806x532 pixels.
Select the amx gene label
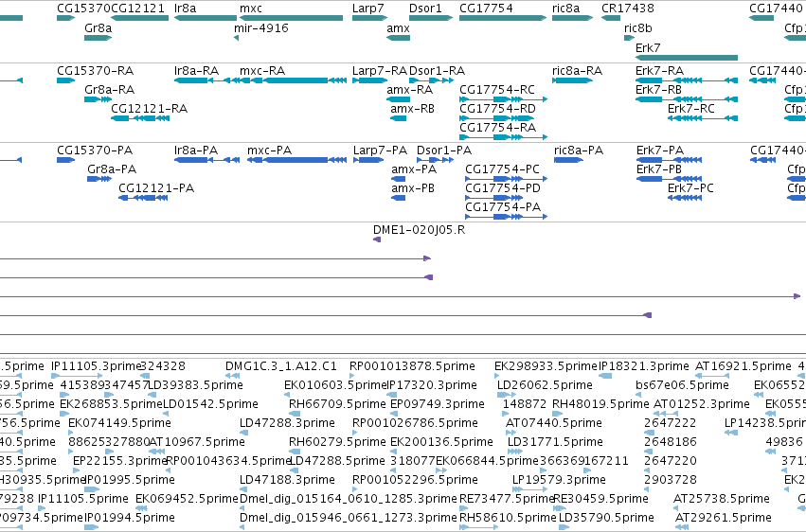tap(398, 27)
